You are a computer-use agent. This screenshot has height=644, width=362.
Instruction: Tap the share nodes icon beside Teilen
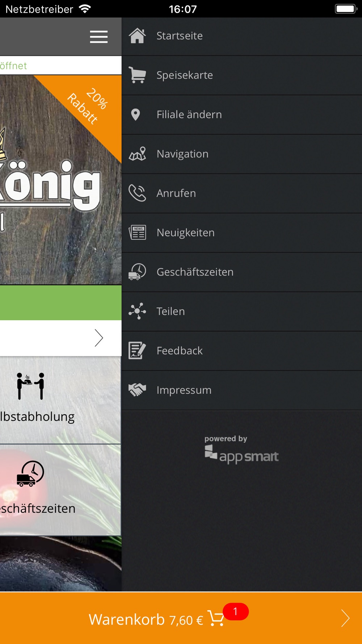(x=137, y=311)
